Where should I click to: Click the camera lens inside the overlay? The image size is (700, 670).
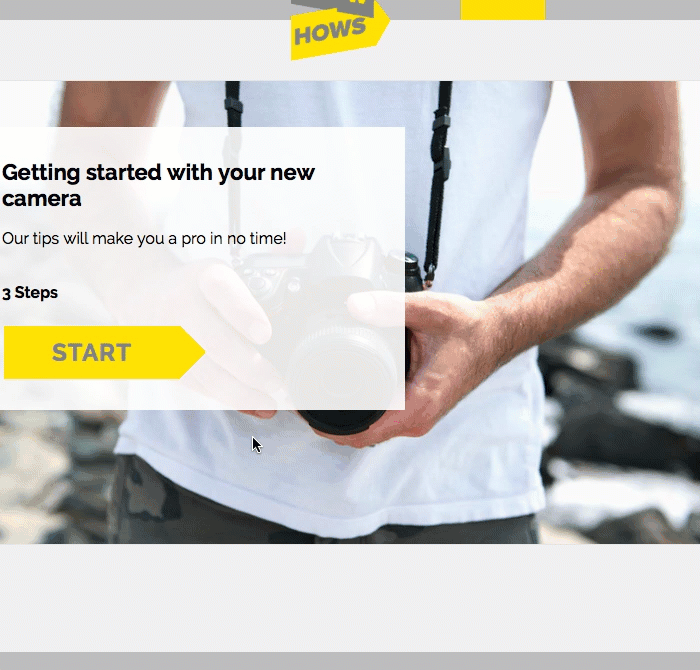coord(344,368)
